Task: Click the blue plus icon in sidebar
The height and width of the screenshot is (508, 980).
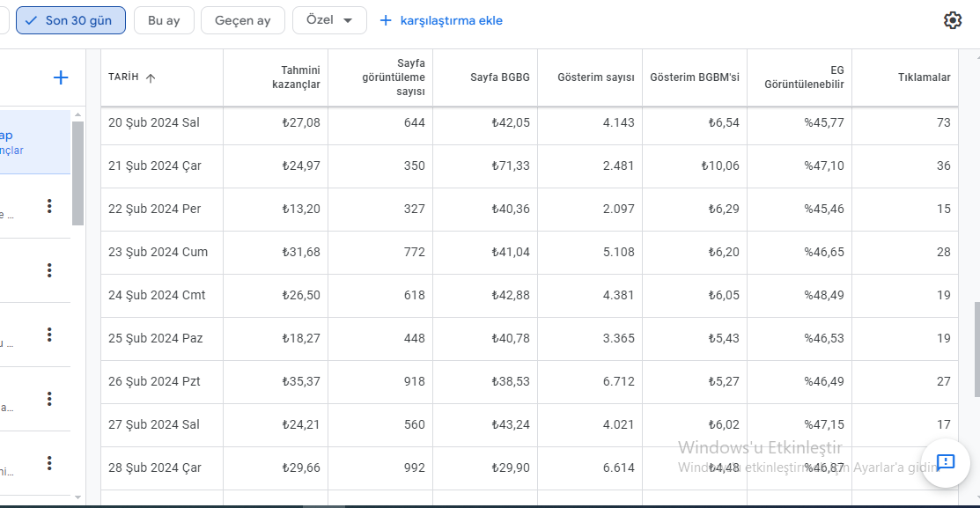Action: [x=61, y=77]
